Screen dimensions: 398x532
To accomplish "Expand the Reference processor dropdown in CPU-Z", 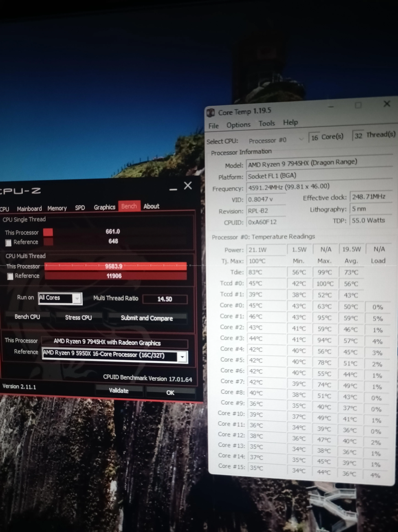I will point(182,357).
